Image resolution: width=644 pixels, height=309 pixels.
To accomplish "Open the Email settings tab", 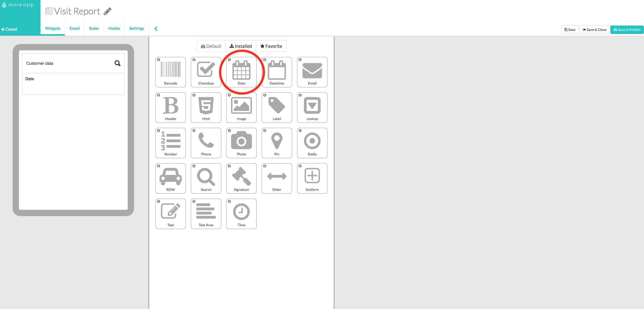I will pos(74,28).
